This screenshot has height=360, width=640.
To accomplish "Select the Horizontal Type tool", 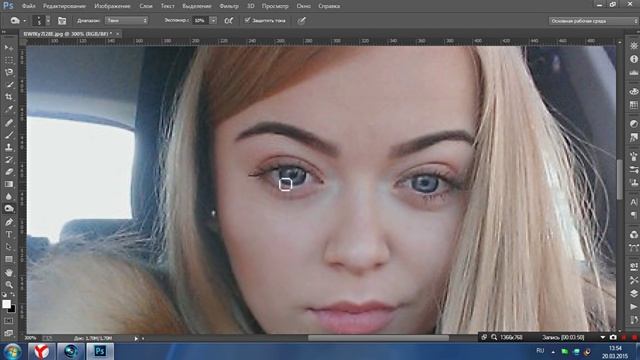I will click(9, 235).
